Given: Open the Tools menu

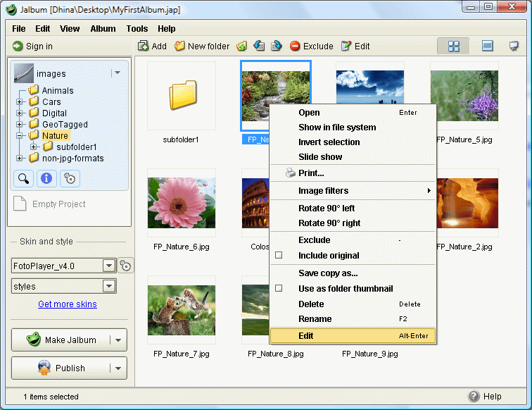Looking at the screenshot, I should point(137,29).
